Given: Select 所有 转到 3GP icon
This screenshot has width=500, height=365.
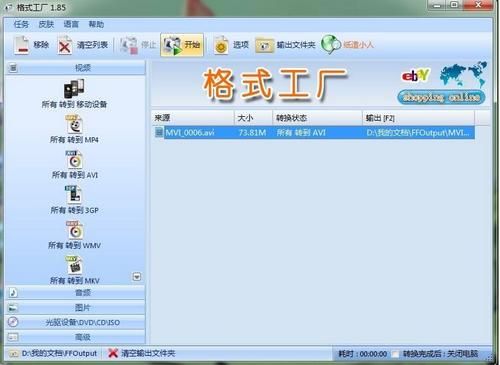Looking at the screenshot, I should point(74,195).
